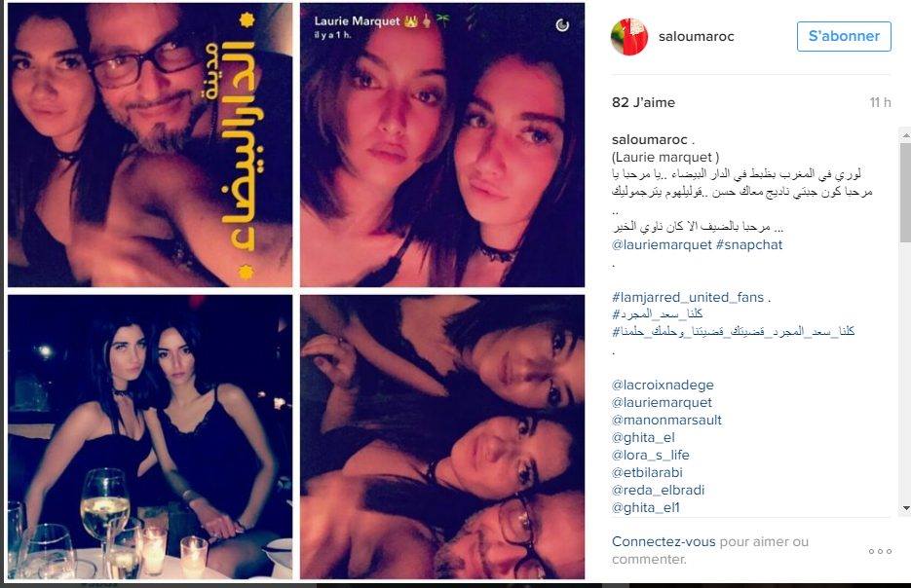Screen dimensions: 911x588
Task: Click the 82 J'aime likes count
Action: click(x=643, y=103)
